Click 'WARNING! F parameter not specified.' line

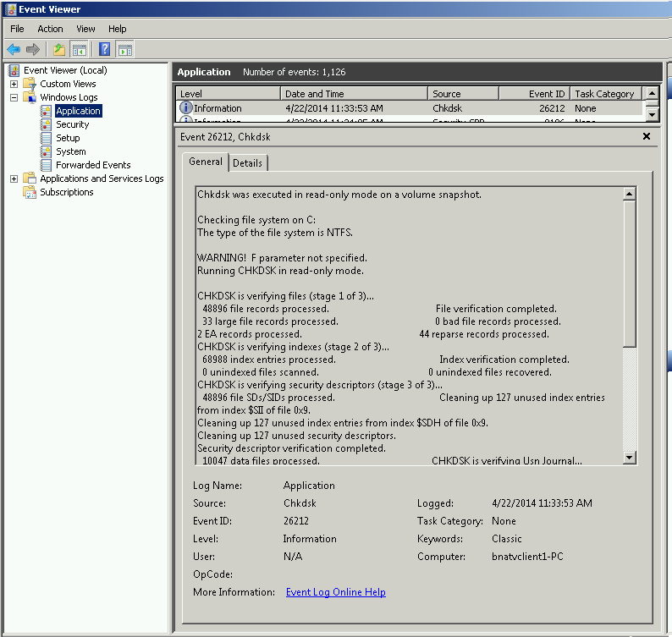(x=282, y=258)
